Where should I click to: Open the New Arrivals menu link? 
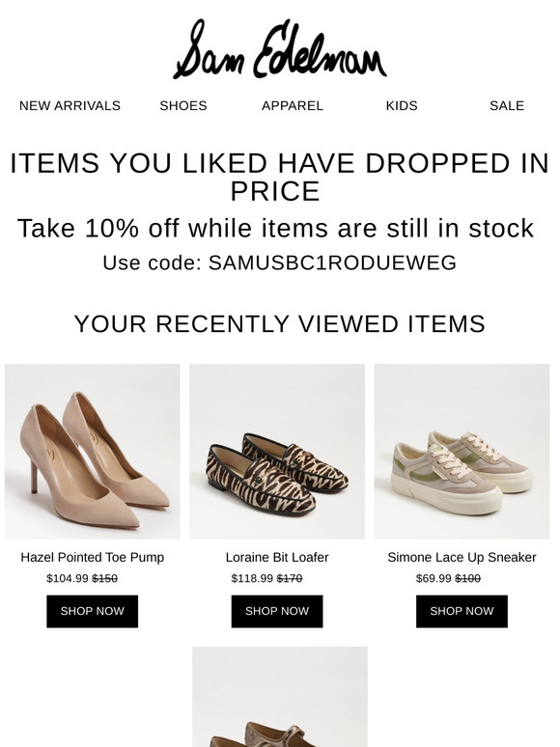coord(70,106)
